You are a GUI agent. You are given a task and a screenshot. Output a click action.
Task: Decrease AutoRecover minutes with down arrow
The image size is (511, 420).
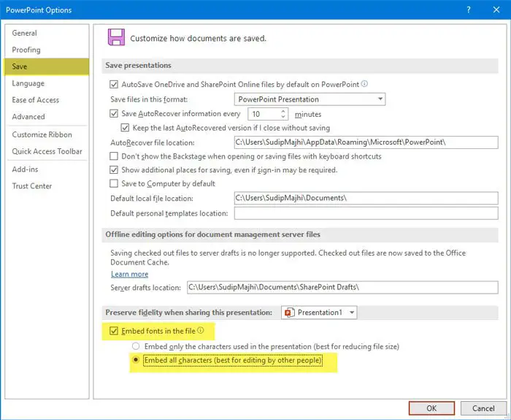(283, 117)
